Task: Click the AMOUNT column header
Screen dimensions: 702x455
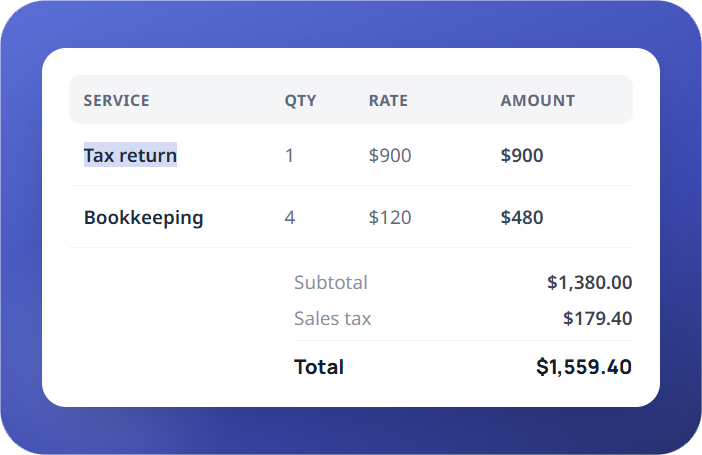Action: (537, 100)
